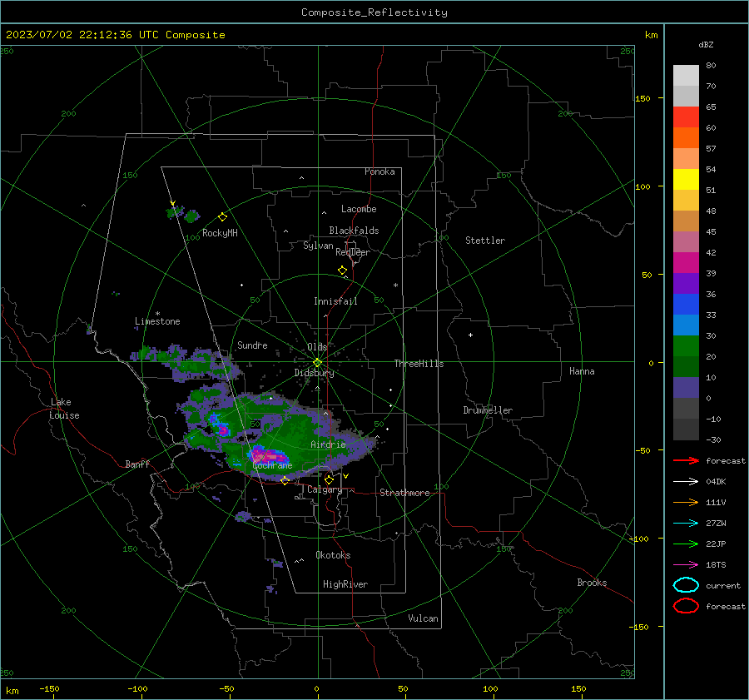
Task: Click the cyan 27ZW arrow icon
Action: pyautogui.click(x=686, y=524)
